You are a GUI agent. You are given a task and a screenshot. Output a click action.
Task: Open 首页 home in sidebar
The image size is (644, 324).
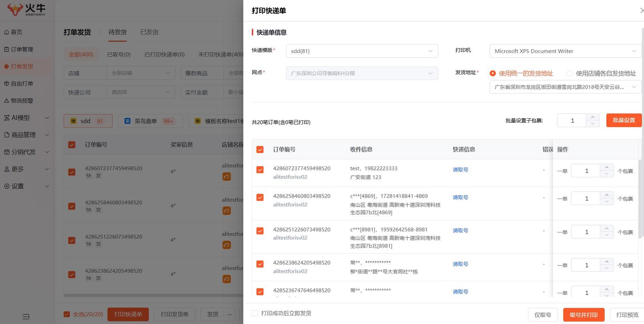(13, 32)
